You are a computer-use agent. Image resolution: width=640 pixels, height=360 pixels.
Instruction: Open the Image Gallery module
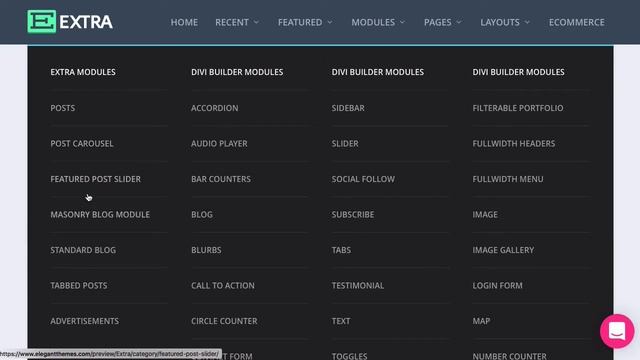tap(503, 250)
